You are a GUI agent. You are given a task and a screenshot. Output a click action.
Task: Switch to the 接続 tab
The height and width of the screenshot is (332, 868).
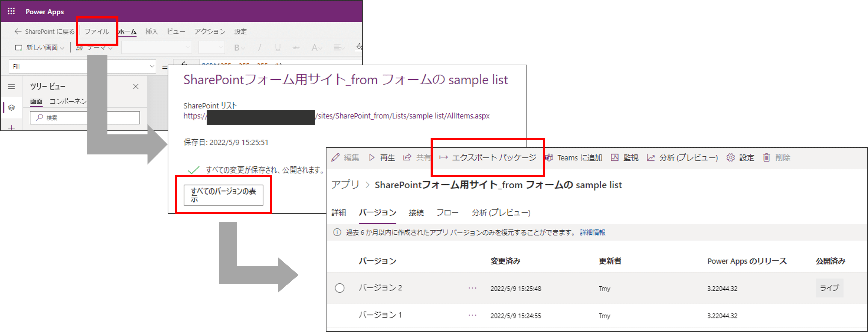point(416,213)
